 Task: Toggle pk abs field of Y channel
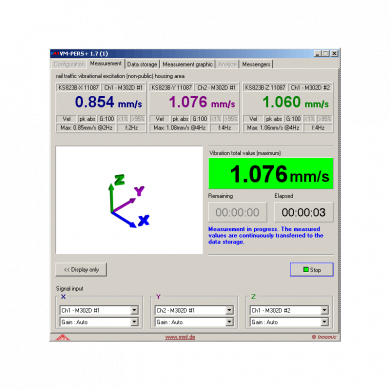(x=180, y=119)
